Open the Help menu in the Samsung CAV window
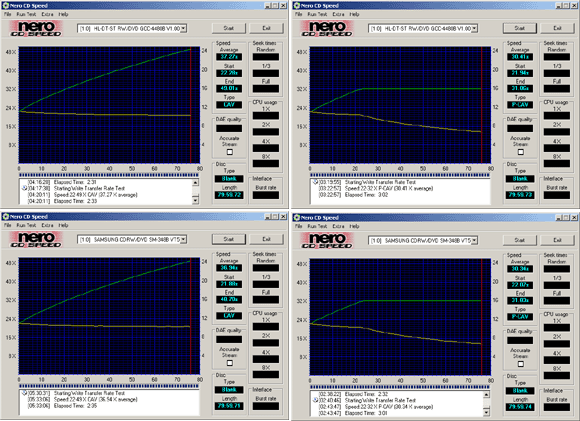This screenshot has width=580, height=421. coord(63,225)
